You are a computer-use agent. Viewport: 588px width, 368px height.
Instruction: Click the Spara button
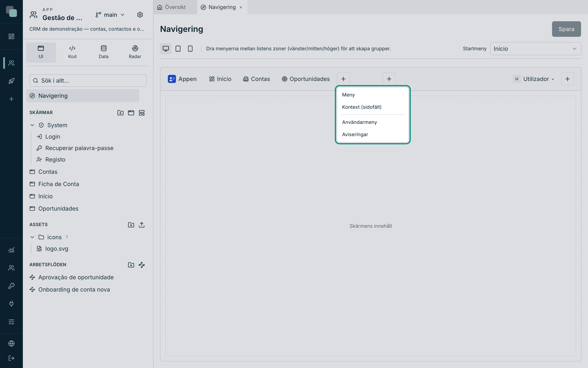pos(566,29)
